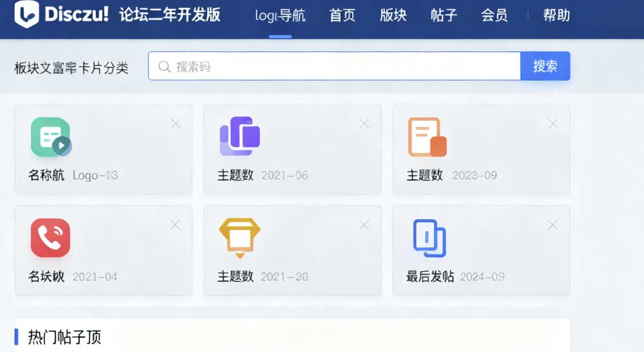Open the purple stacked-squares icon on 2021-06 card
The width and height of the screenshot is (644, 352).
[240, 136]
